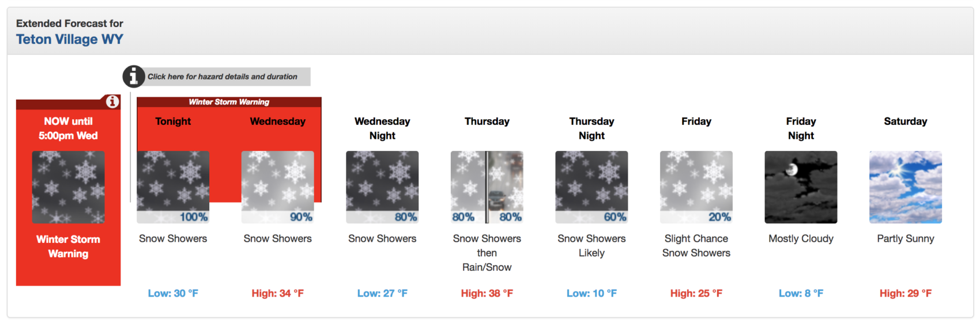The width and height of the screenshot is (980, 323).
Task: Click the Winter Storm Warning banner
Action: (x=229, y=102)
